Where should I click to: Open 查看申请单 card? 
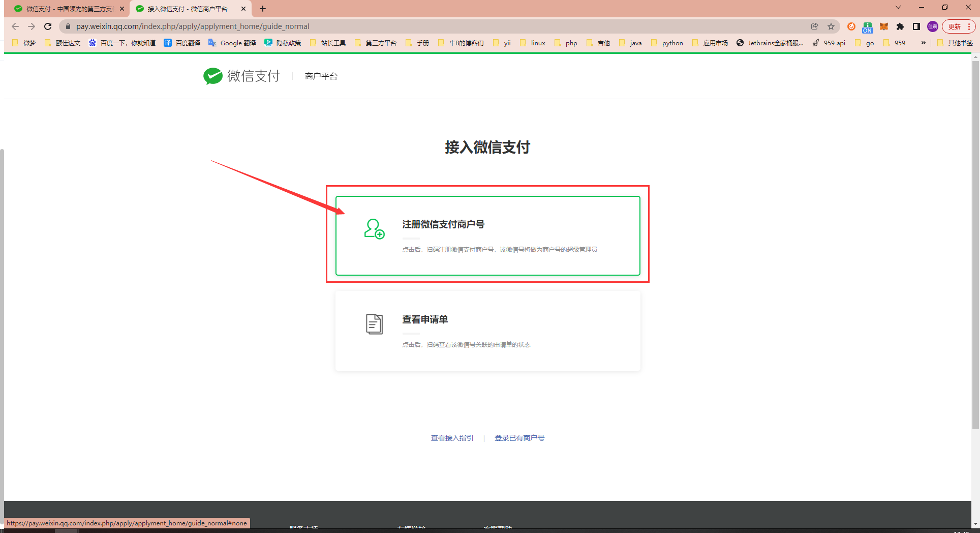[487, 331]
